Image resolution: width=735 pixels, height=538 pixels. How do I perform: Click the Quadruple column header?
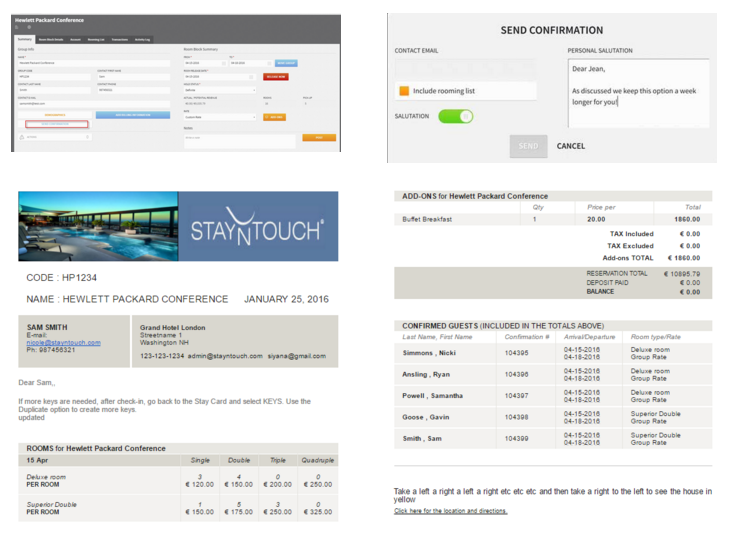318,460
